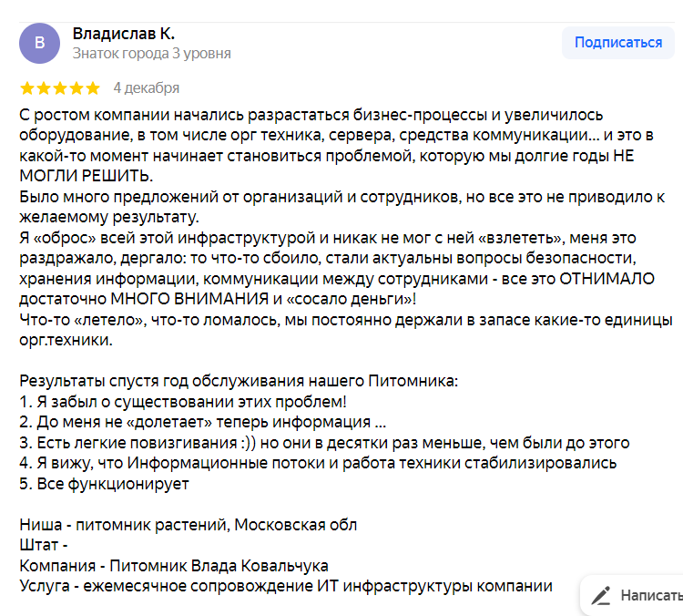Click the fifth rating star
This screenshot has width=683, height=616.
[92, 88]
